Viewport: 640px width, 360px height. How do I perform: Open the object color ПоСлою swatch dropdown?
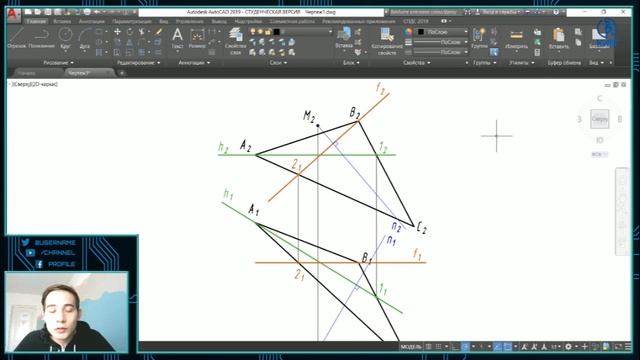coord(442,32)
